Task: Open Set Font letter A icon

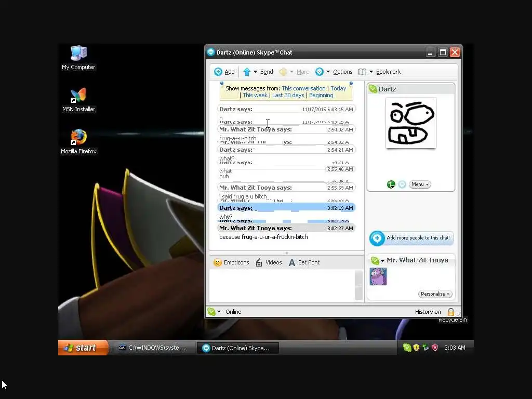Action: 291,262
